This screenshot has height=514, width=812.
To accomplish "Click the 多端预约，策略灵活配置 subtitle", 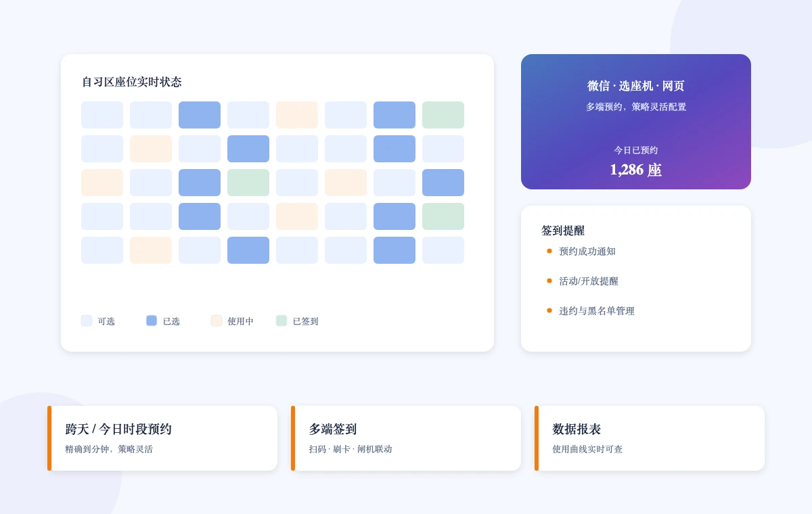I will point(636,107).
